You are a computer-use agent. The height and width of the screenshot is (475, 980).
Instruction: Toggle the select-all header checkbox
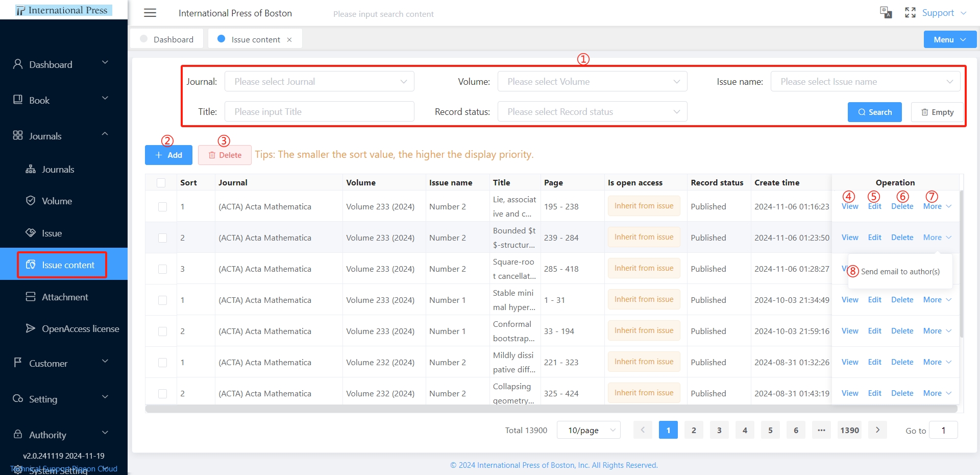coord(161,183)
